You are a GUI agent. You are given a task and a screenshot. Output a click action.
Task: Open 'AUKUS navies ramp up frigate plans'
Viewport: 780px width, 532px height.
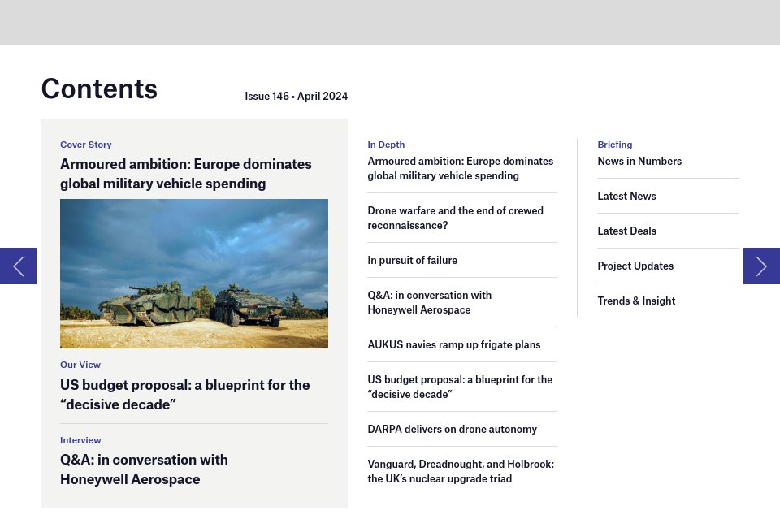point(453,345)
